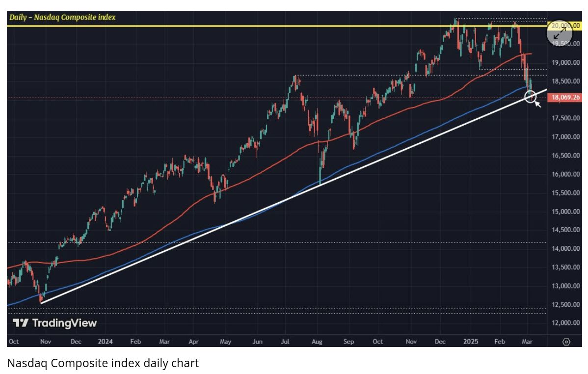Click the Daily – Nasdaq Composite index title
The height and width of the screenshot is (374, 588).
click(62, 17)
